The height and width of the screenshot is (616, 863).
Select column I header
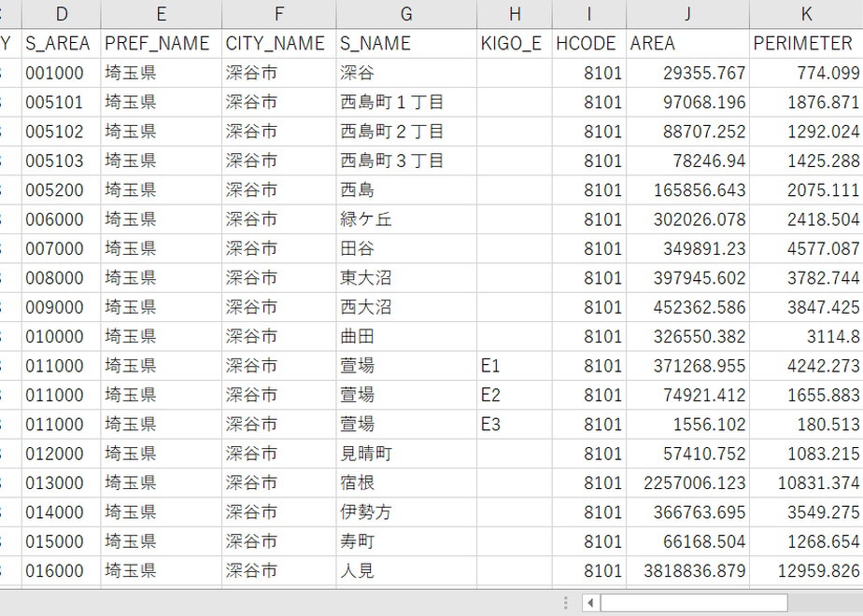589,14
